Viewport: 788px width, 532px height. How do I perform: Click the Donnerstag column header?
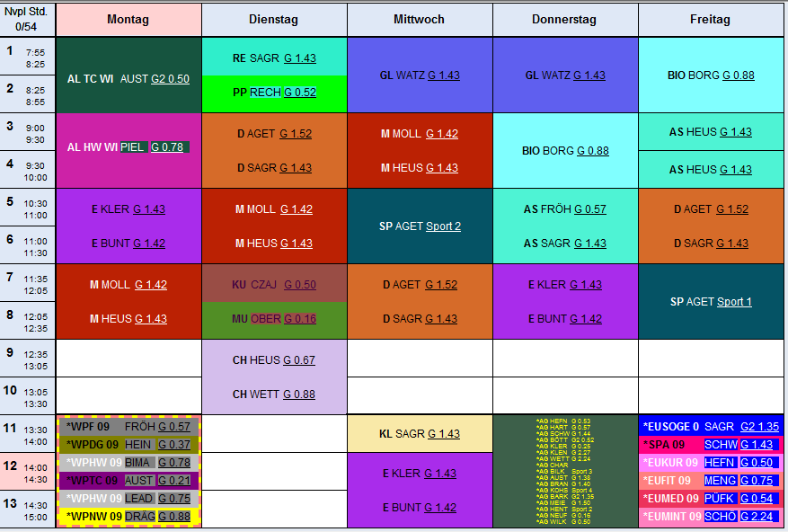coord(564,20)
